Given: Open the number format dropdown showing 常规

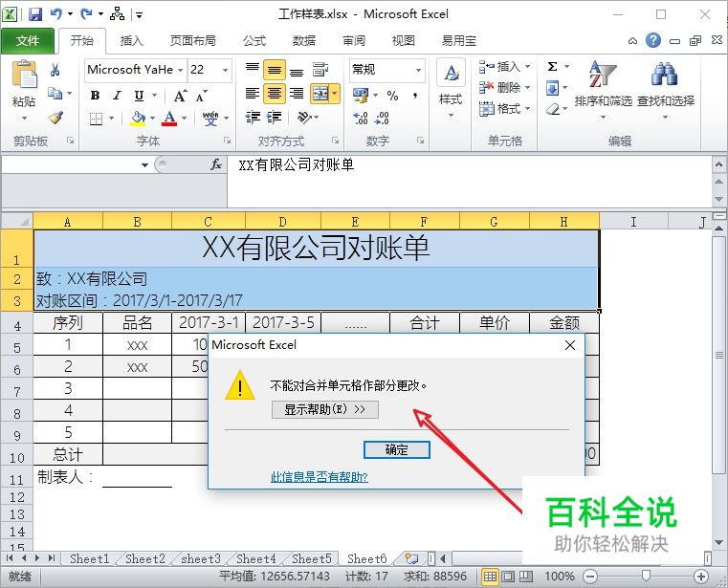Looking at the screenshot, I should pyautogui.click(x=418, y=70).
